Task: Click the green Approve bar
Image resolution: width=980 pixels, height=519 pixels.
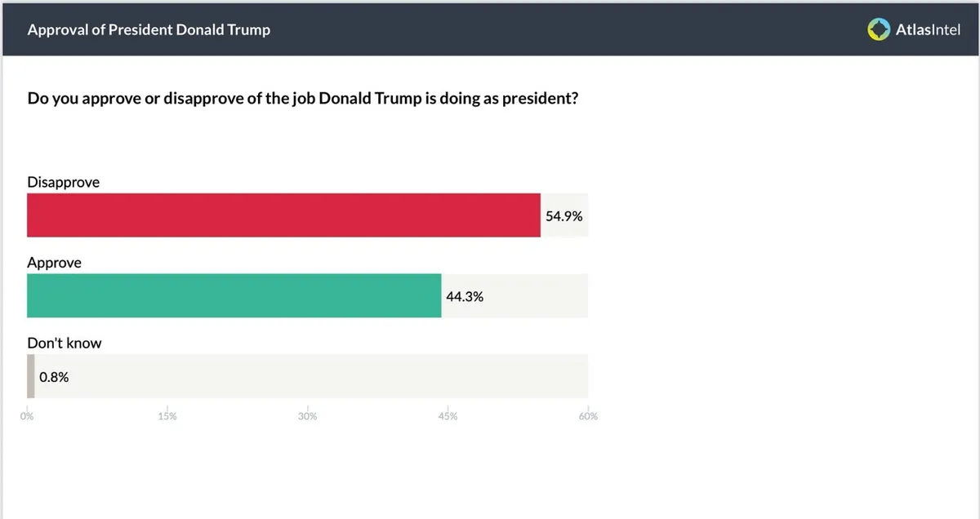Action: (234, 295)
